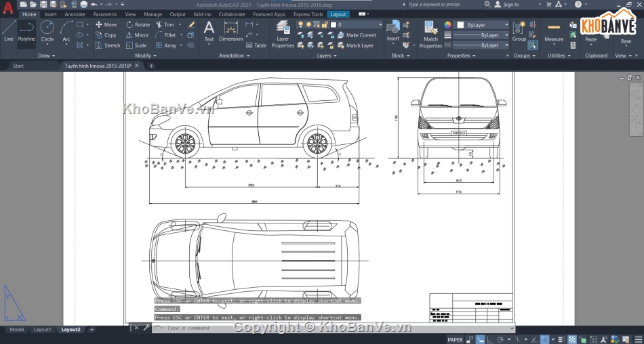Select the Circle tool
The width and height of the screenshot is (644, 344).
point(47,32)
